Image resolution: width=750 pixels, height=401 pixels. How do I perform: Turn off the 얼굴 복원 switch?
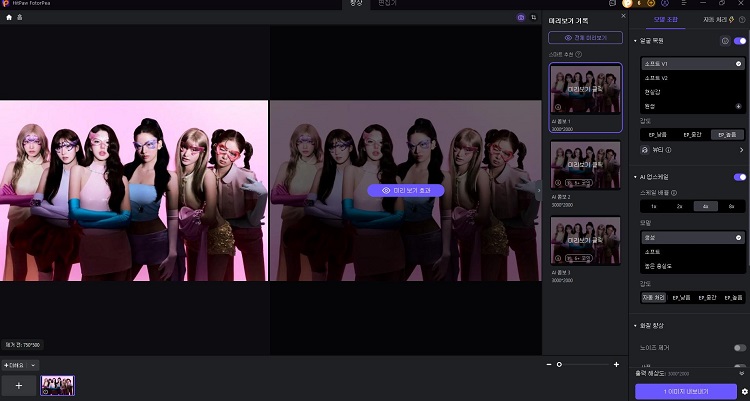[x=740, y=41]
